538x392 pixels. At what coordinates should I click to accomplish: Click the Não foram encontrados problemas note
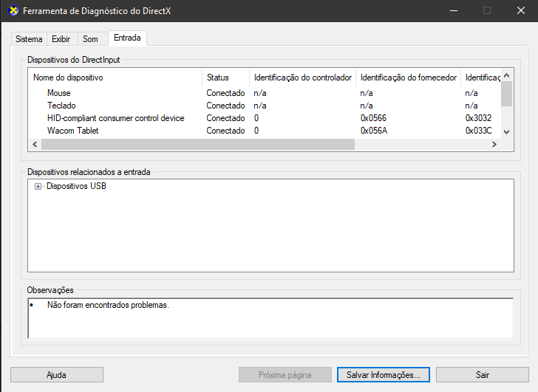click(x=108, y=305)
